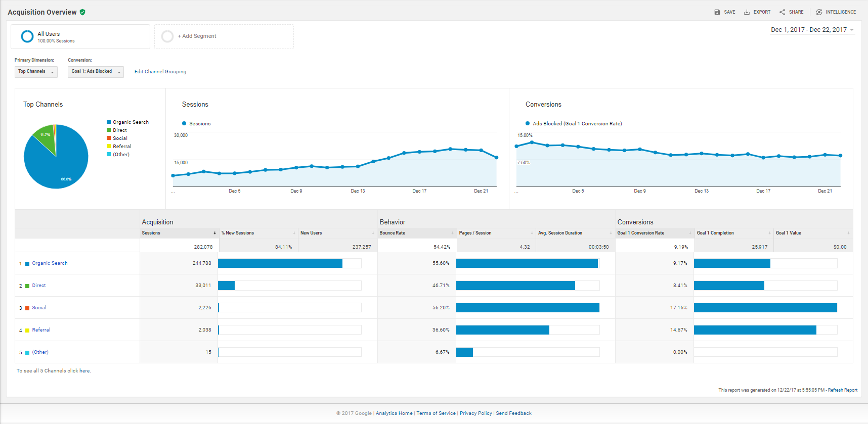Click the All Users segment circle icon

[x=27, y=36]
